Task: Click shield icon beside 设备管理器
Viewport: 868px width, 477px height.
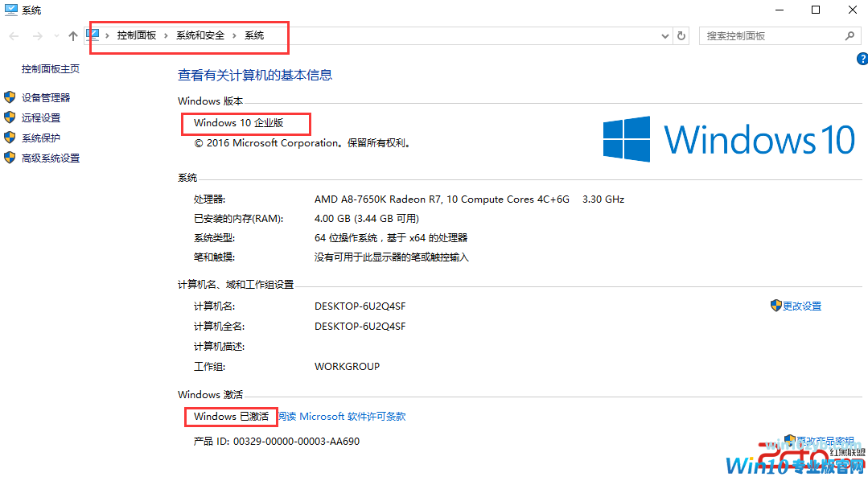Action: pyautogui.click(x=10, y=97)
